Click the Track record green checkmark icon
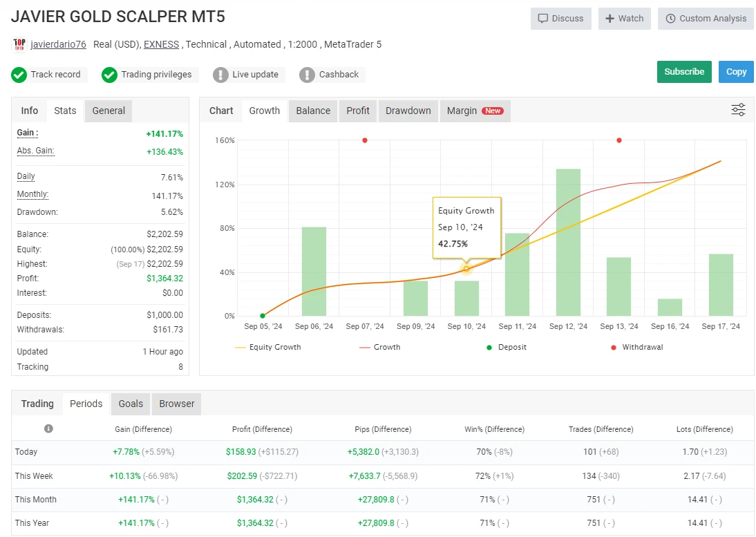Image resolution: width=756 pixels, height=537 pixels. [x=19, y=75]
